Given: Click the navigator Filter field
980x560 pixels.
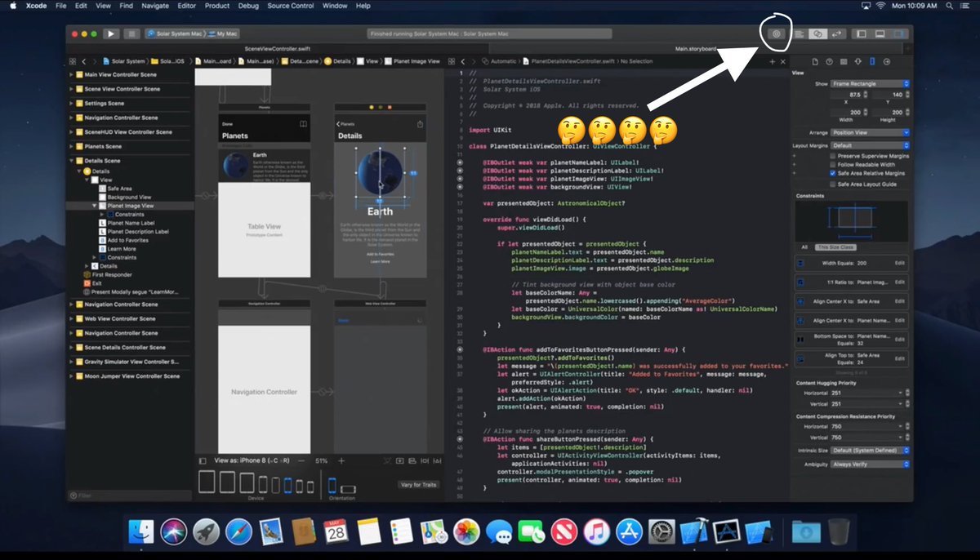Looking at the screenshot, I should coord(129,495).
